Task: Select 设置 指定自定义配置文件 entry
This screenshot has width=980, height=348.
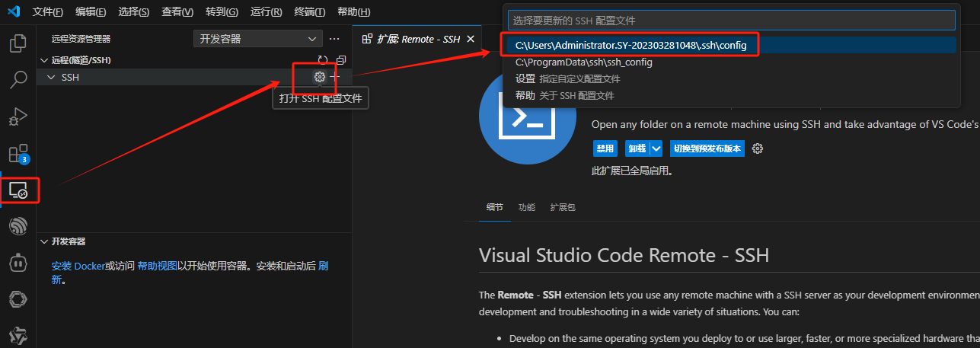Action: click(732, 78)
